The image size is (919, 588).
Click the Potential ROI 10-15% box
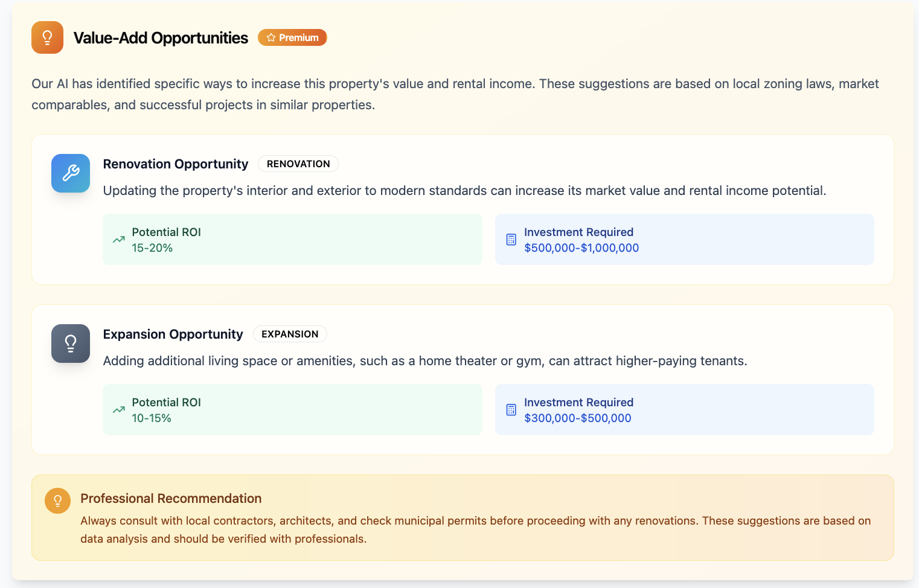(292, 409)
